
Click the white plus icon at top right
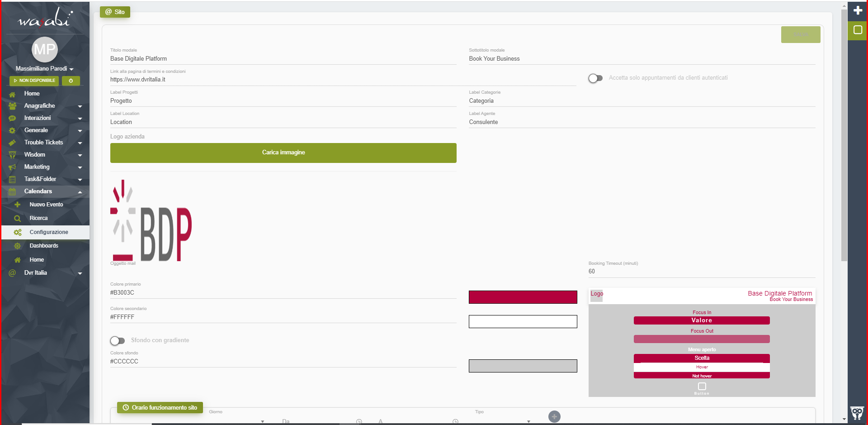pyautogui.click(x=858, y=10)
